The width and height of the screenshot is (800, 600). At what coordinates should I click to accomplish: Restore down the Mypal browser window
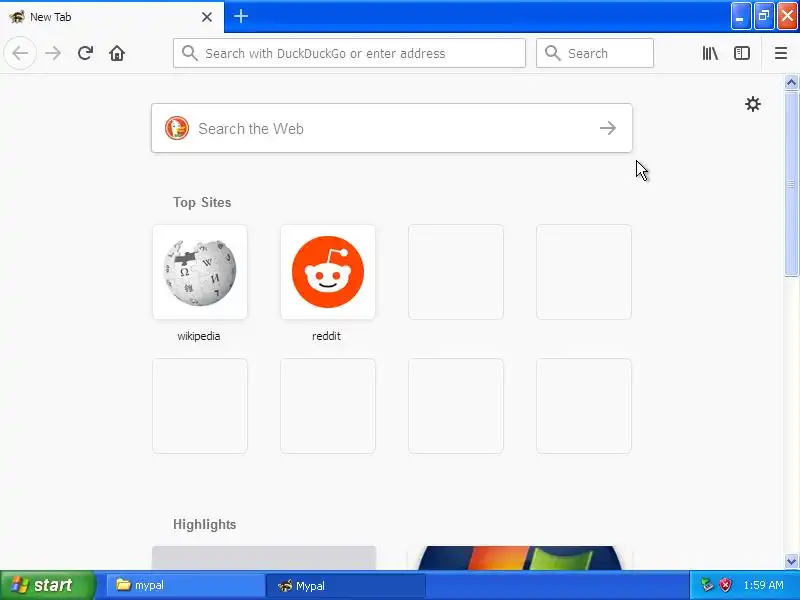(x=764, y=16)
